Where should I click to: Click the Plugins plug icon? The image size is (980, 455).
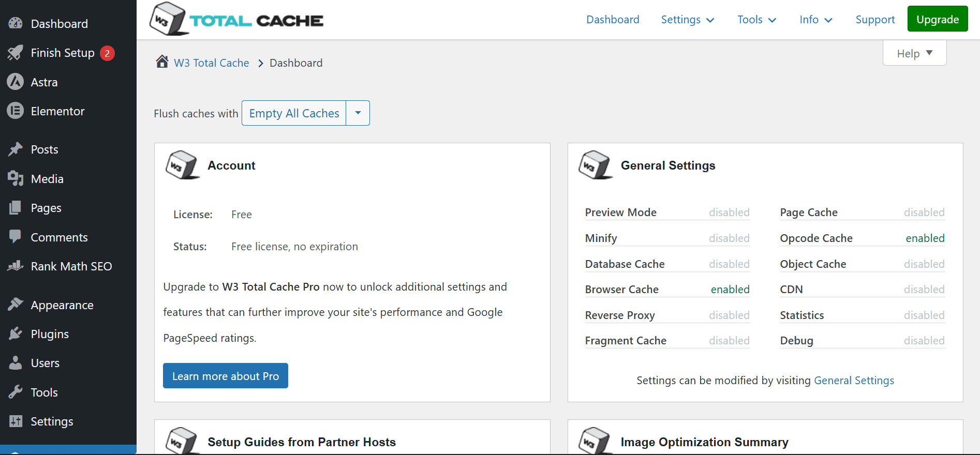[16, 333]
